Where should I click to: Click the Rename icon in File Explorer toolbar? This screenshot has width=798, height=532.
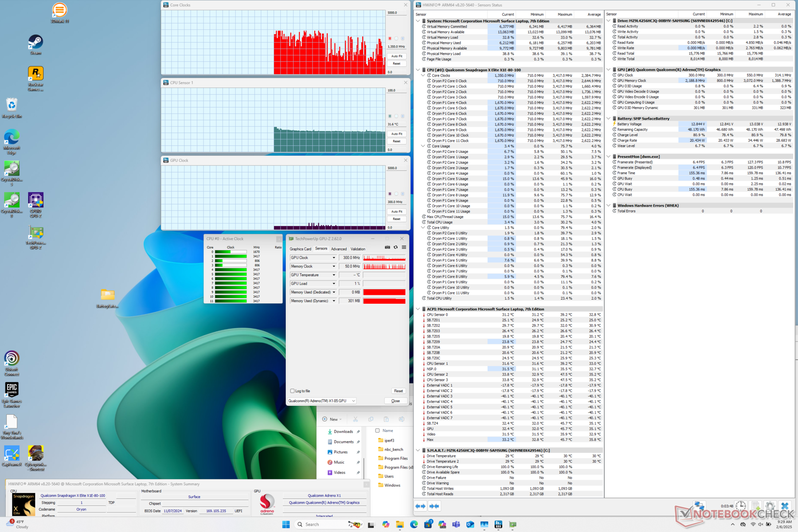(401, 419)
